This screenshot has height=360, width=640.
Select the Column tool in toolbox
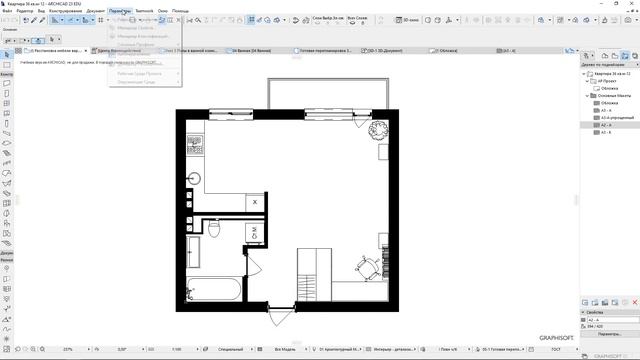tap(7, 123)
